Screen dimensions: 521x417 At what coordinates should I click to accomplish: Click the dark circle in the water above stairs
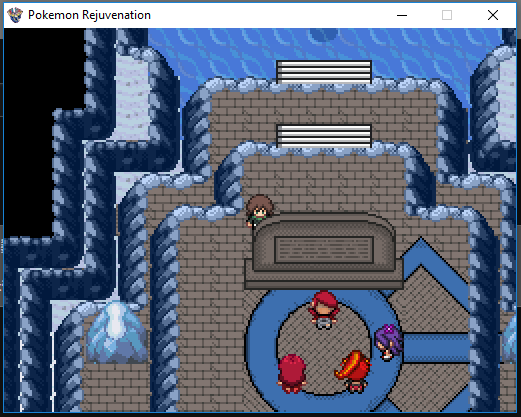323,34
